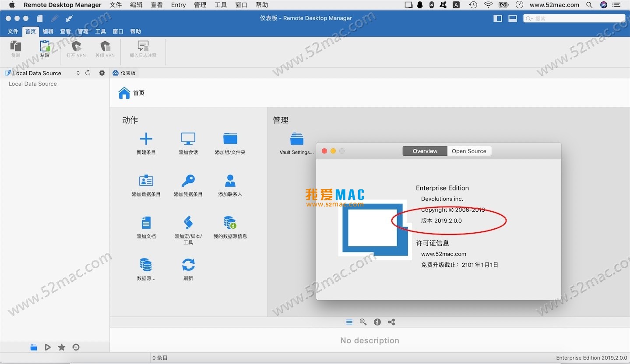Screen dimensions: 630x364
Task: Expand Local Data Source dropdown selector
Action: pos(78,73)
